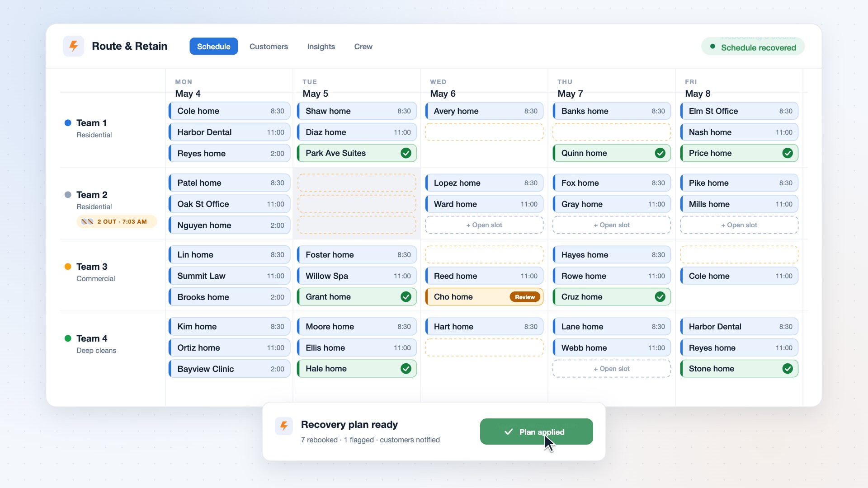Click the orange dot next to Team 3

(x=68, y=267)
